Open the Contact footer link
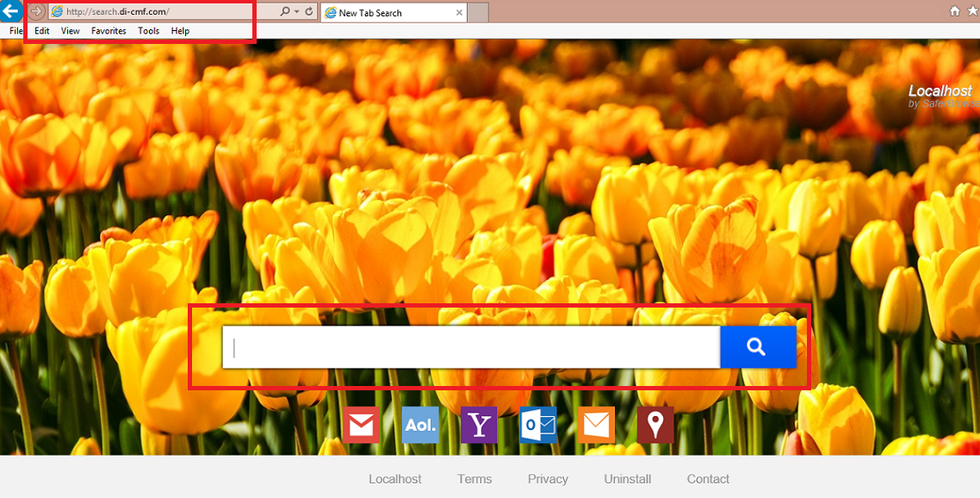Image resolution: width=980 pixels, height=498 pixels. [708, 479]
